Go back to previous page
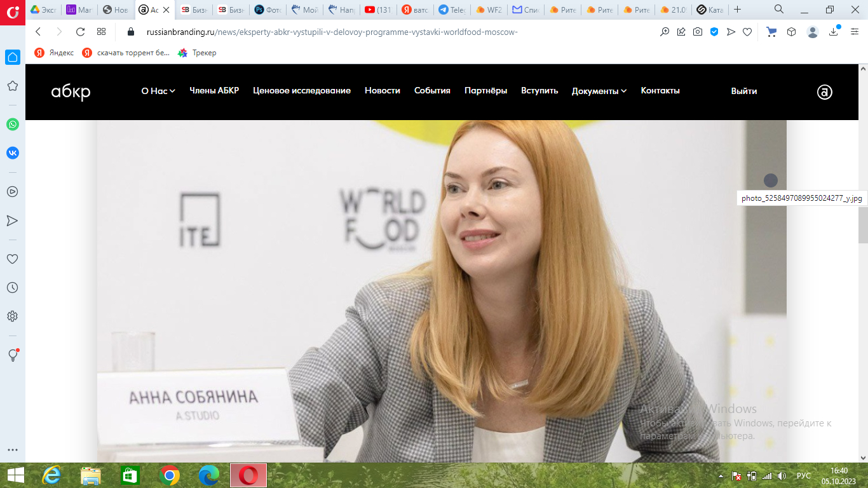Screen dimensions: 868x488 tap(38, 32)
